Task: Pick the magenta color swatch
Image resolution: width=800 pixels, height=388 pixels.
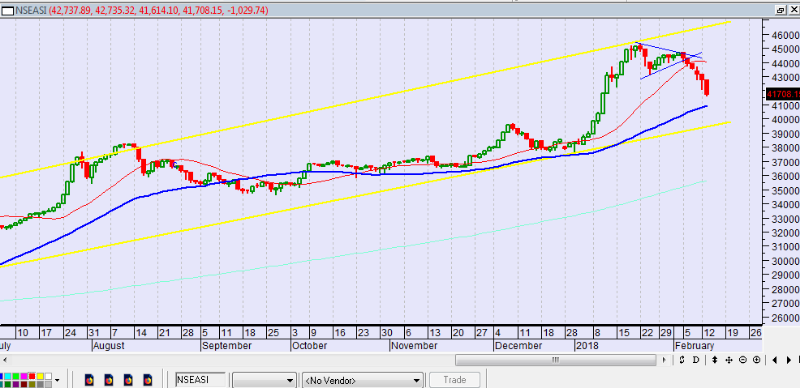Action: [24, 376]
